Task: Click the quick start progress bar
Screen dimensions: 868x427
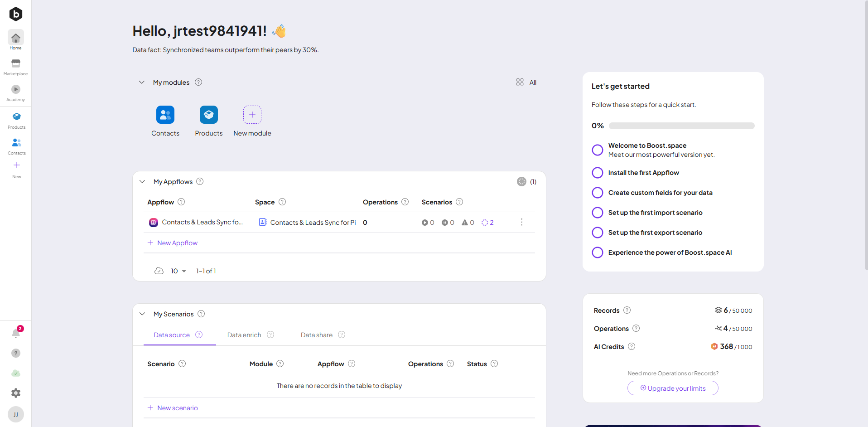Action: coord(681,126)
